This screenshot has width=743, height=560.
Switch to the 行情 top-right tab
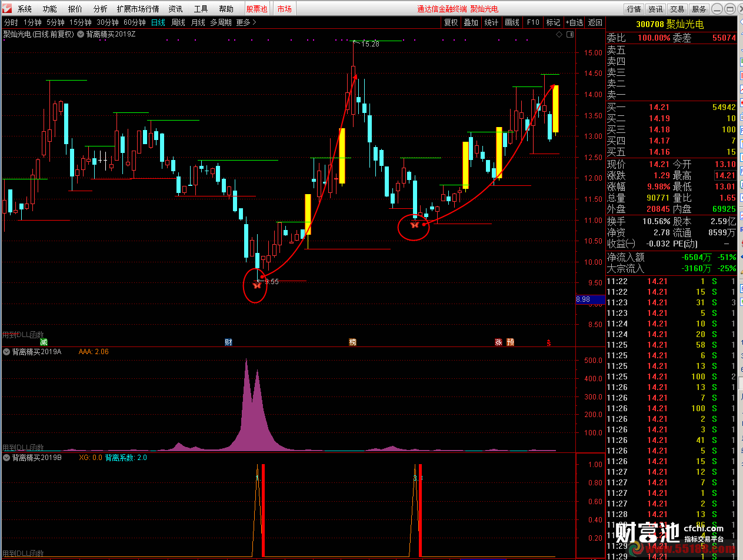coord(634,9)
